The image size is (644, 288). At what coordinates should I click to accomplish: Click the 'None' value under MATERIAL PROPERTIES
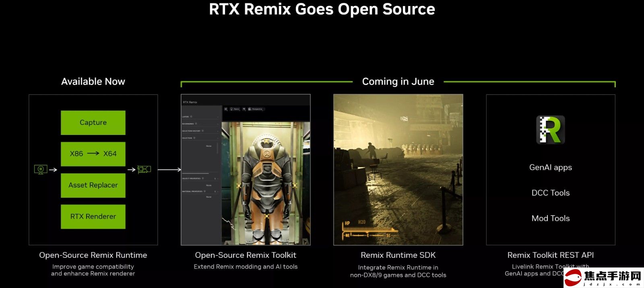[208, 197]
